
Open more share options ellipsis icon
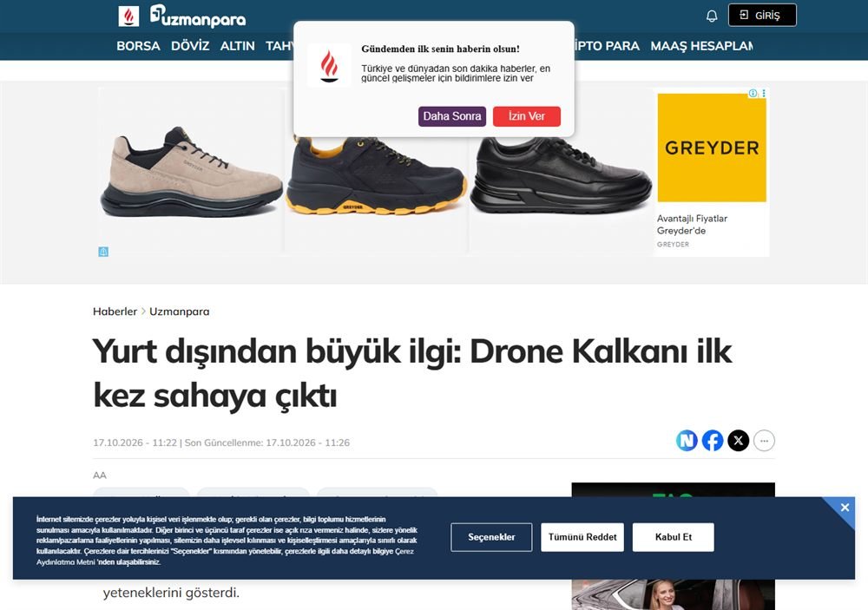[x=764, y=441]
